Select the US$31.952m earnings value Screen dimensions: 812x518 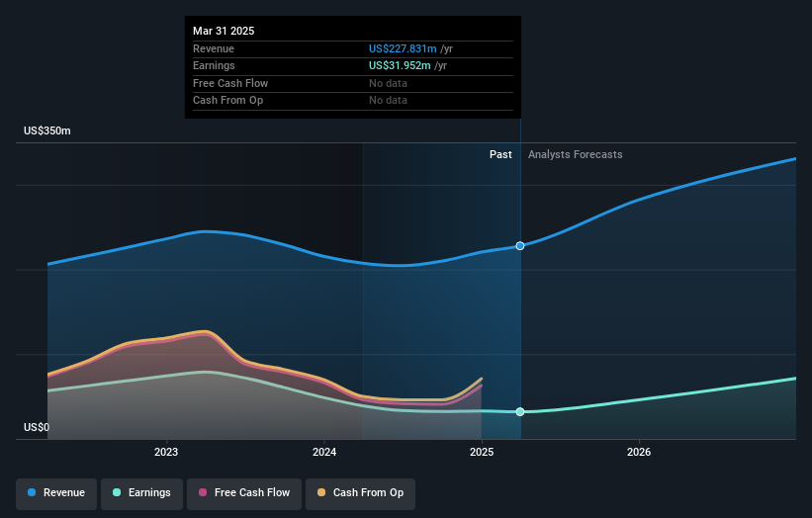click(400, 65)
